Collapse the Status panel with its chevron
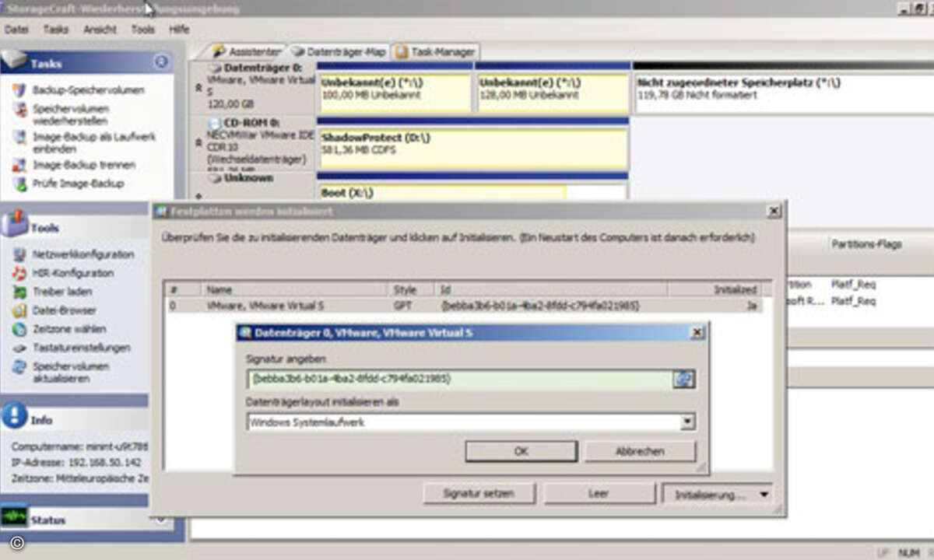Screen dimensions: 934x560 (x=161, y=518)
